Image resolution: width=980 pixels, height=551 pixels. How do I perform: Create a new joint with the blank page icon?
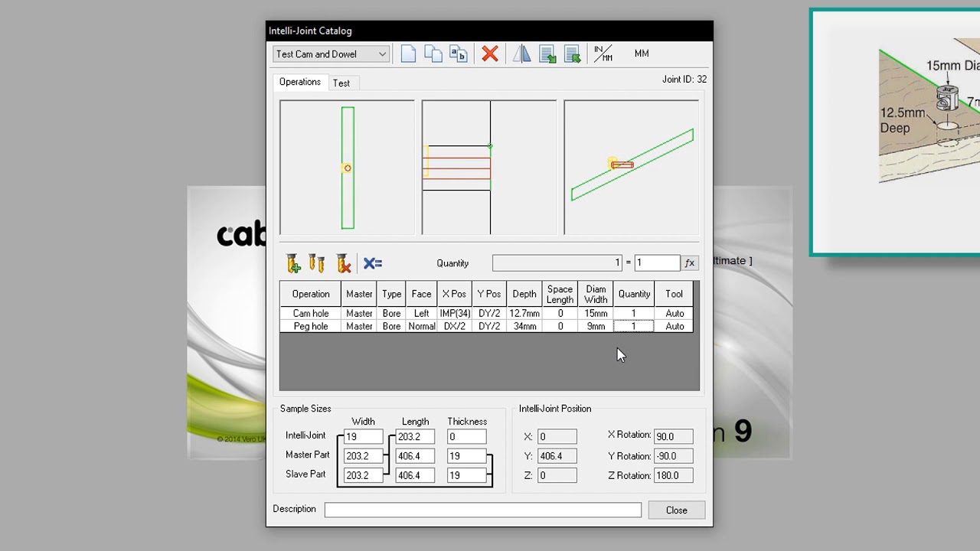408,54
